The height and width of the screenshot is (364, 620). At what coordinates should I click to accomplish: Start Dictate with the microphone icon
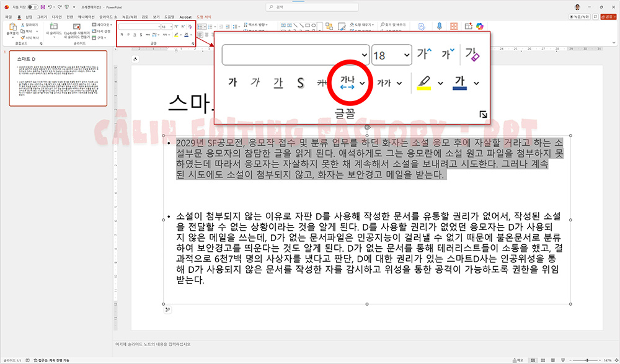440,25
